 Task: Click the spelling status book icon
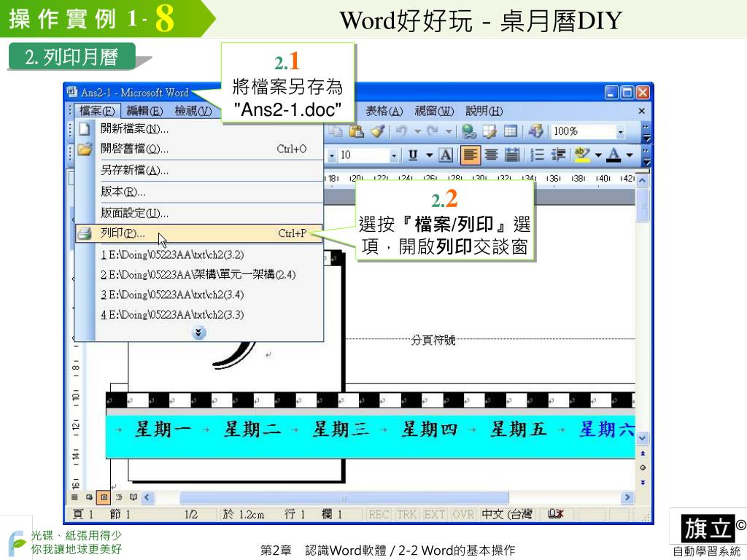point(555,514)
